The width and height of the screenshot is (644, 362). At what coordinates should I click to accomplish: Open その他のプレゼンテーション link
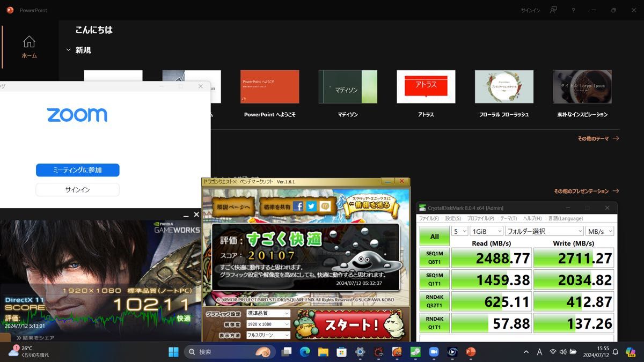click(586, 191)
